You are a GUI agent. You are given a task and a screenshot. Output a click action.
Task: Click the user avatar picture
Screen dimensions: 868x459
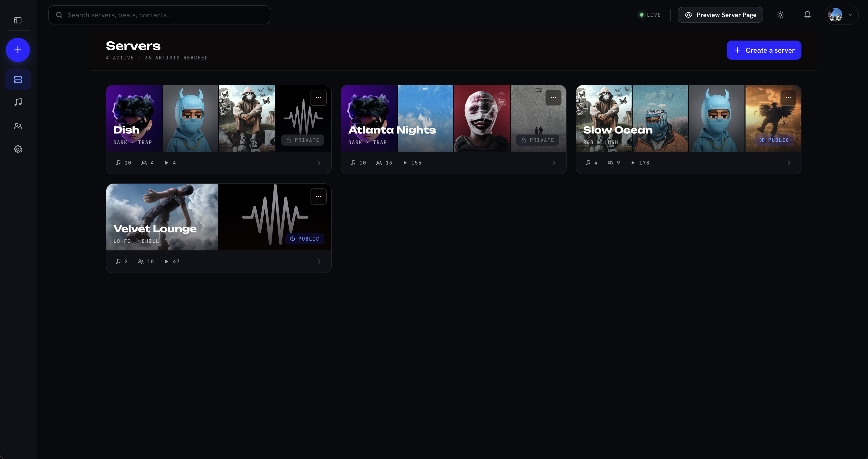point(835,15)
